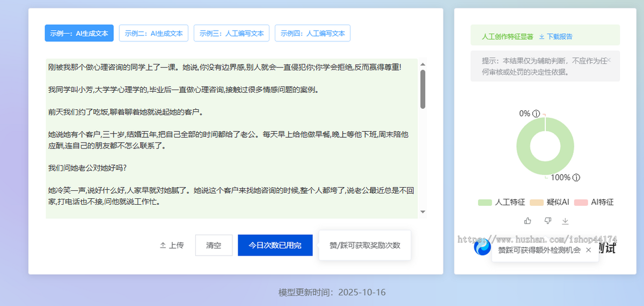The image size is (644, 306).
Task: Click the line 我们问她老公对她好吗?
Action: click(87, 168)
